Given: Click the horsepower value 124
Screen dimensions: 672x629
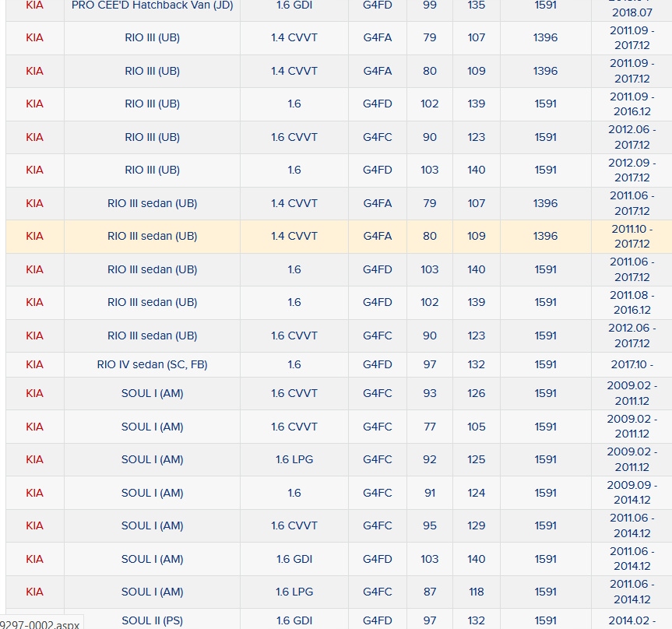Looking at the screenshot, I should click(476, 493).
